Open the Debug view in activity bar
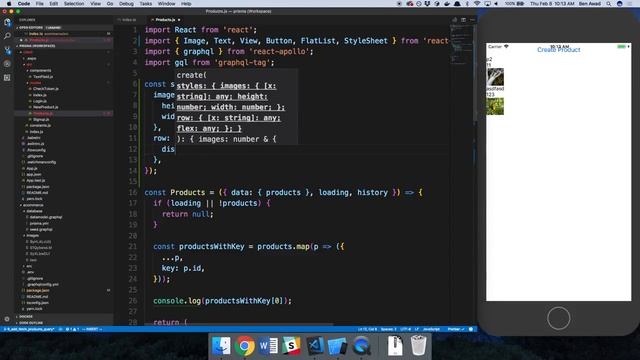 tap(7, 64)
